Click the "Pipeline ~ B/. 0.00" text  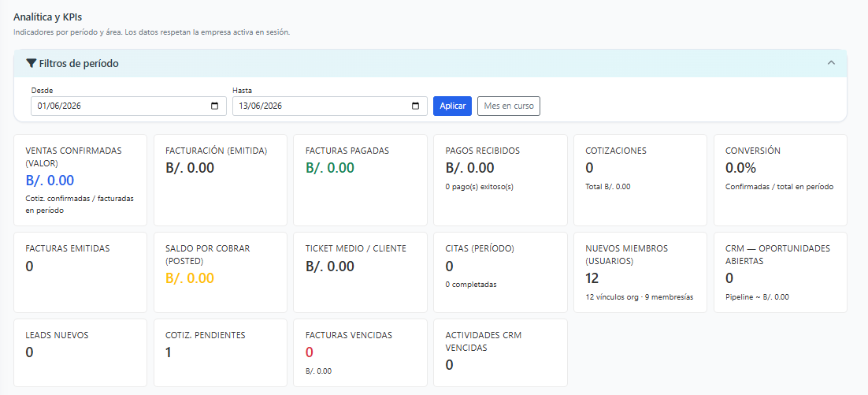[x=757, y=297]
